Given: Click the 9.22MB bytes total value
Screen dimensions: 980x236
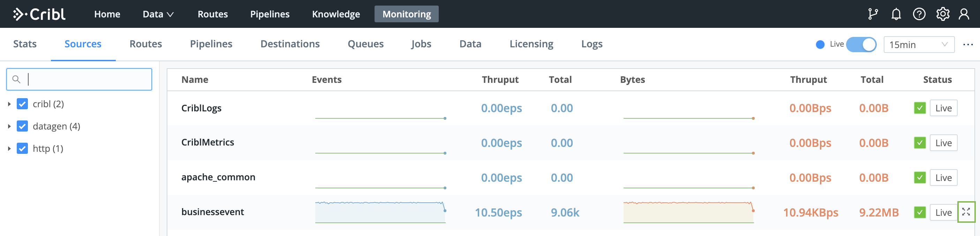Looking at the screenshot, I should [879, 212].
